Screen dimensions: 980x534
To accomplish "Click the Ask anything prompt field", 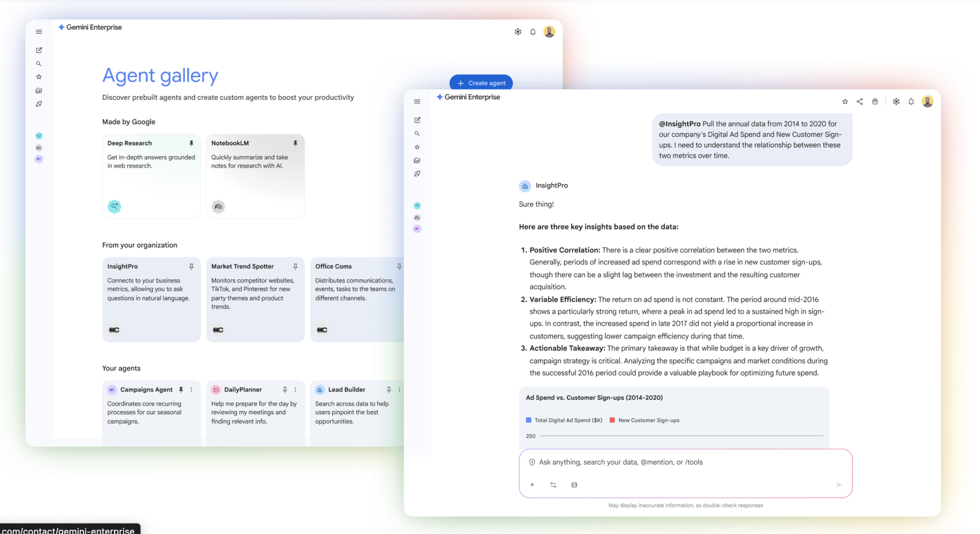I will (x=685, y=463).
